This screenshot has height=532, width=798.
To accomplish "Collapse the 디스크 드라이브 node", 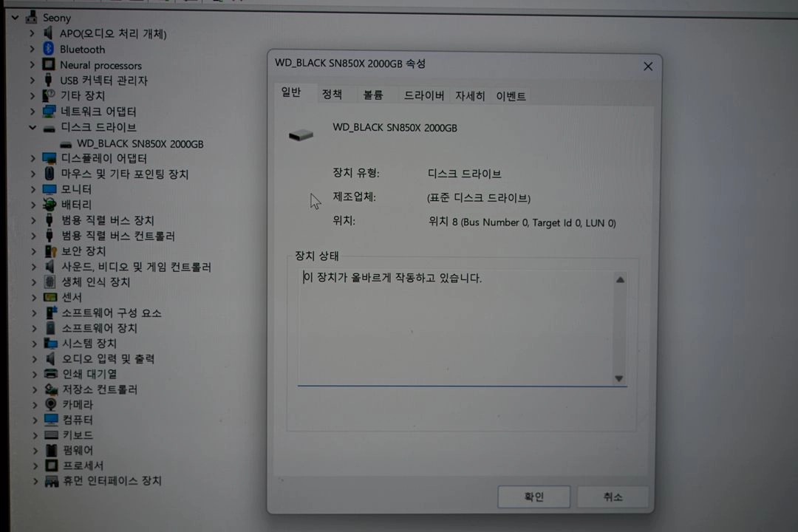I will (32, 127).
